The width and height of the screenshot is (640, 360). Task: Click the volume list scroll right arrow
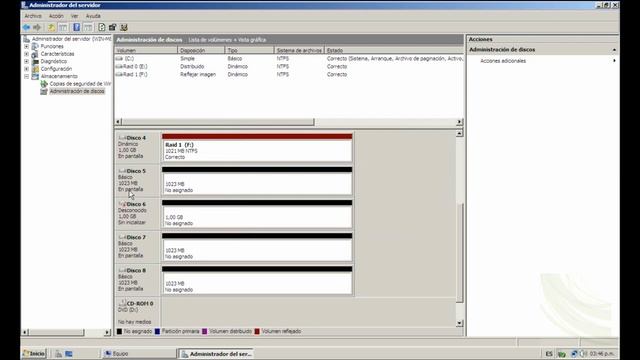tap(459, 122)
